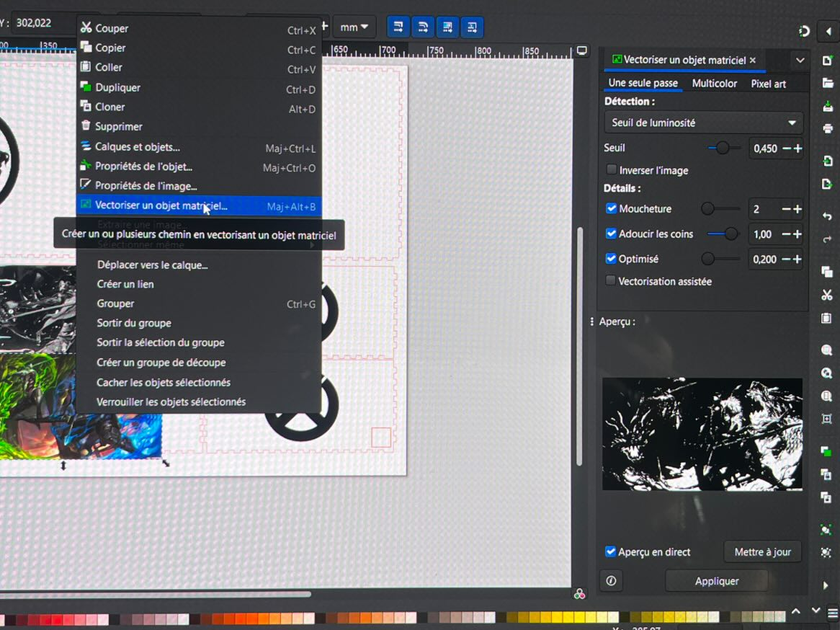Open the palette hamburger menu
Image resolution: width=840 pixels, height=630 pixels.
pos(833,613)
